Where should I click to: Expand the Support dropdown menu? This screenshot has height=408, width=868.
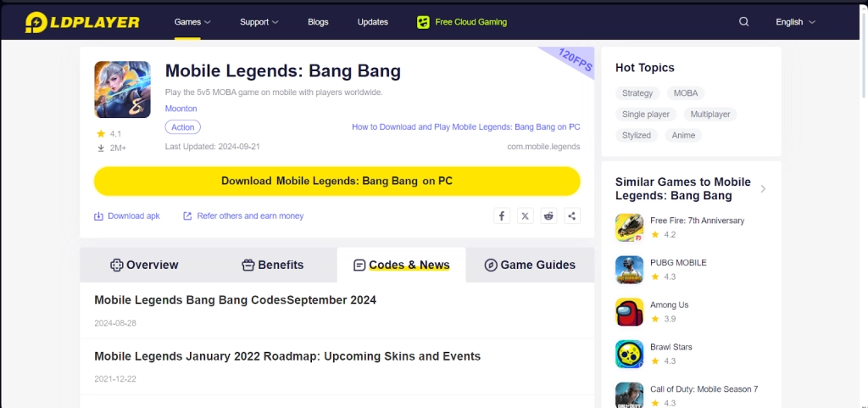[x=259, y=22]
